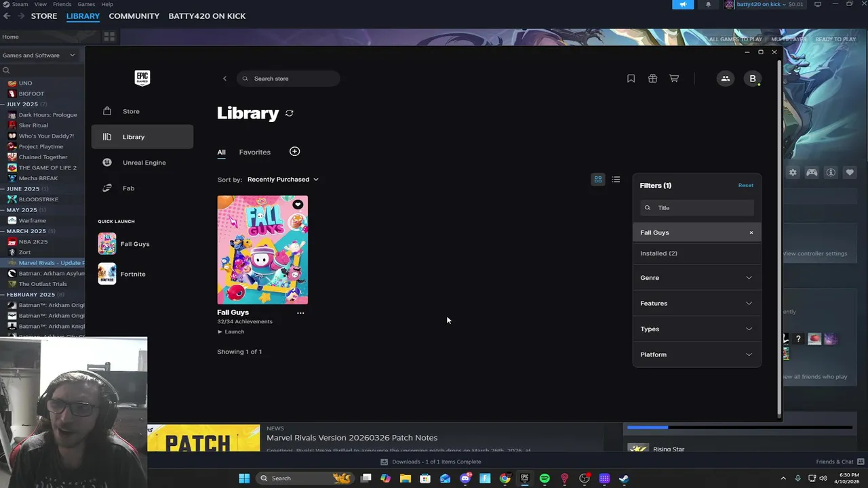This screenshot has height=488, width=868.
Task: Open the Epic shopping cart icon
Action: tap(674, 79)
